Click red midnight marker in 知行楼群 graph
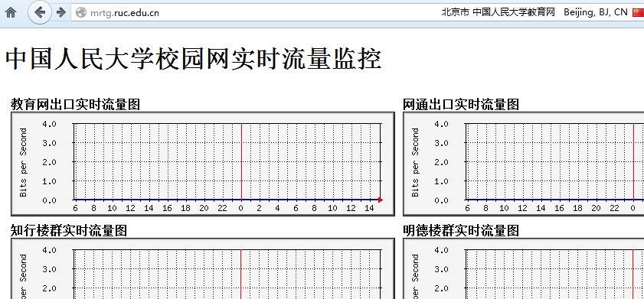This screenshot has height=299, width=644. [x=241, y=274]
